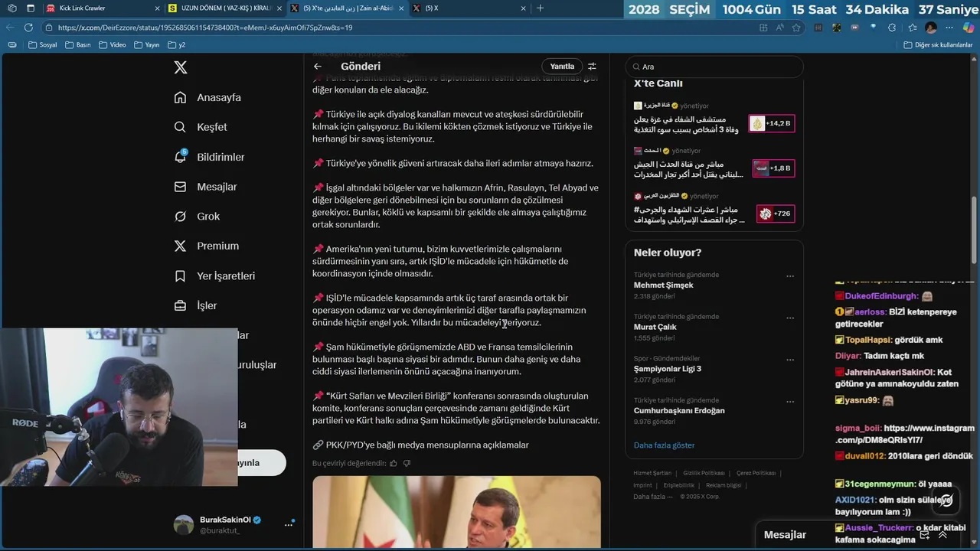Viewport: 980px width, 551px height.
Task: Close the active X'te Zain al-Abidin tab
Action: tap(401, 8)
